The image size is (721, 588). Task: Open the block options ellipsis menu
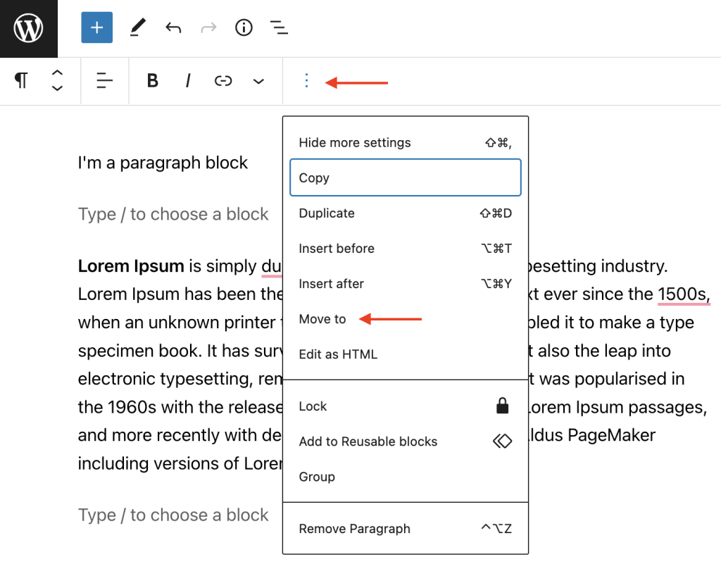tap(306, 81)
